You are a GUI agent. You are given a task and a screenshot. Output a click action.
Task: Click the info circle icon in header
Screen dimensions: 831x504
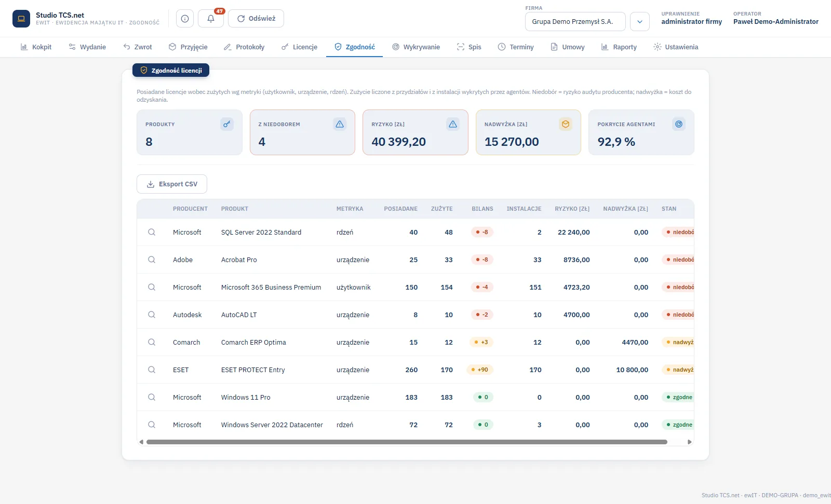pyautogui.click(x=185, y=19)
